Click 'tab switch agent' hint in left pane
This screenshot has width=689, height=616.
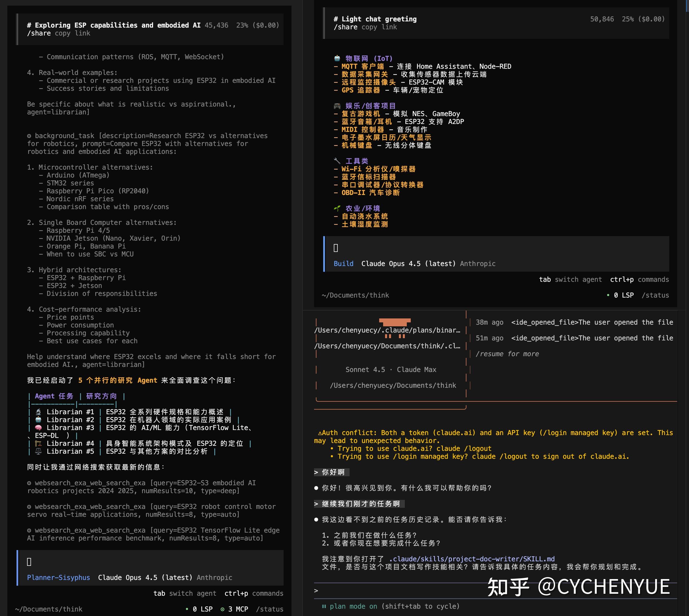pyautogui.click(x=185, y=593)
